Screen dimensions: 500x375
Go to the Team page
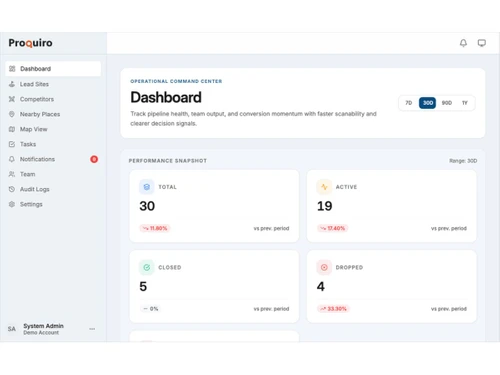(53, 174)
